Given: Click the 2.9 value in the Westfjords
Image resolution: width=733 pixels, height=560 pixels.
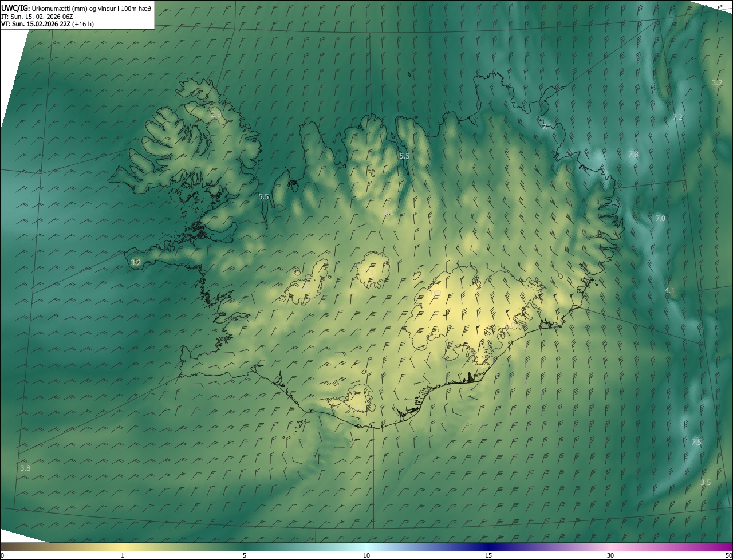Looking at the screenshot, I should 216,115.
